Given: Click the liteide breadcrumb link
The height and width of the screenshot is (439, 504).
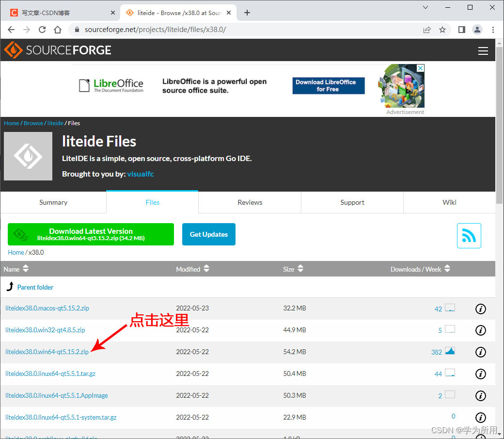Looking at the screenshot, I should click(55, 123).
